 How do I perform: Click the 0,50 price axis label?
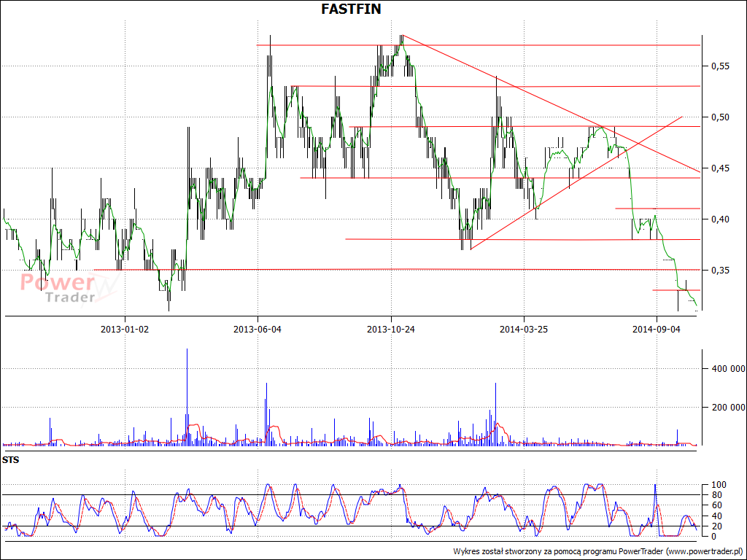click(720, 117)
